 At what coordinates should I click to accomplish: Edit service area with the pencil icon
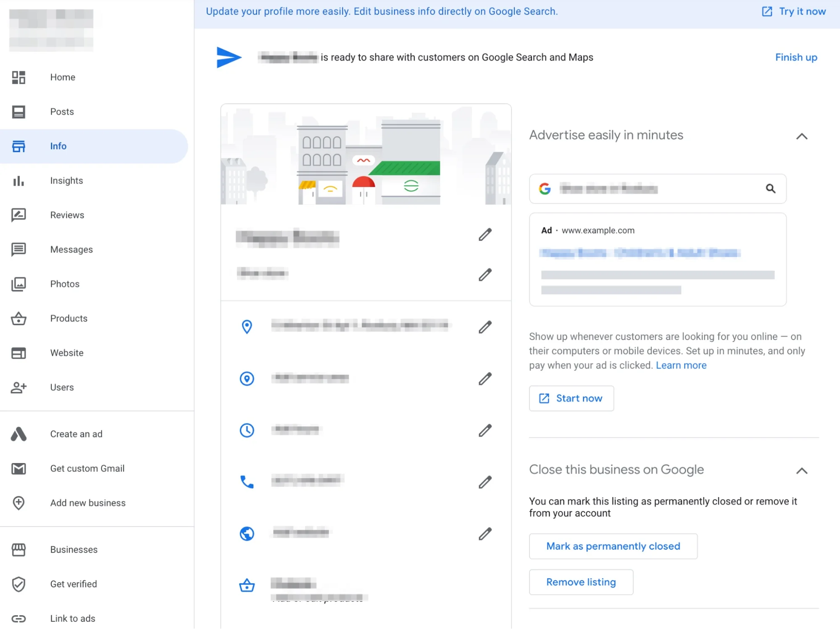485,379
